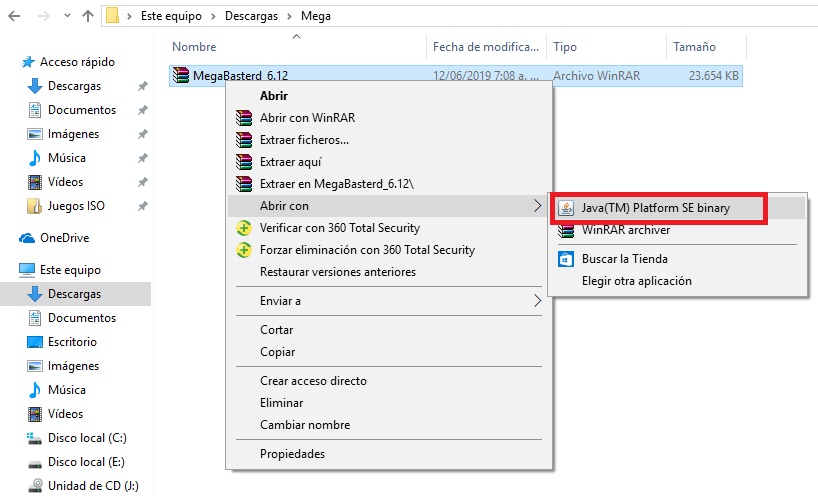Click pin icon beside Juegos ISO

(x=142, y=206)
